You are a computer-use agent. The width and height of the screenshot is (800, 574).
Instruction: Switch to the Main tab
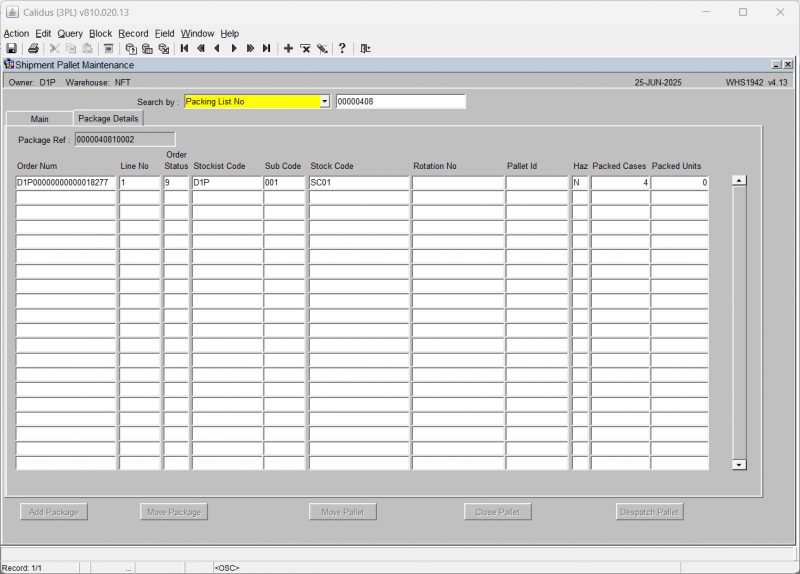tap(39, 119)
